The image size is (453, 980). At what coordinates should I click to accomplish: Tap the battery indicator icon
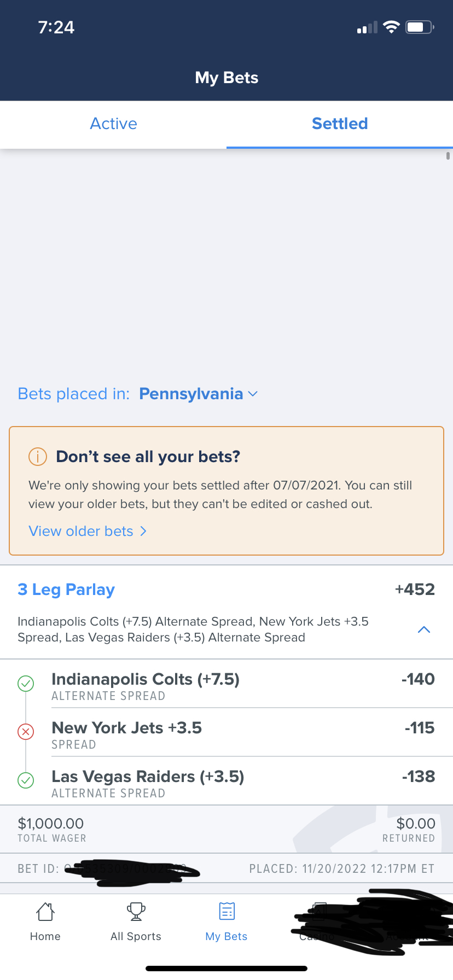[x=419, y=27]
